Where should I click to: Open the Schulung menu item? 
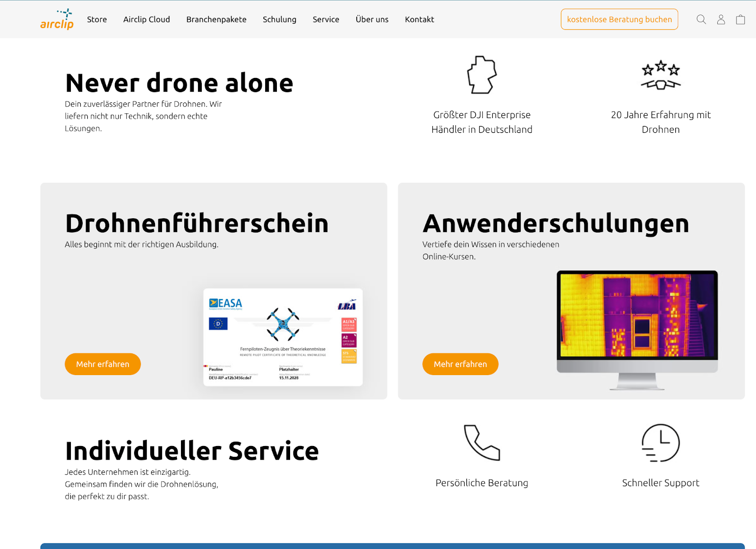[280, 19]
